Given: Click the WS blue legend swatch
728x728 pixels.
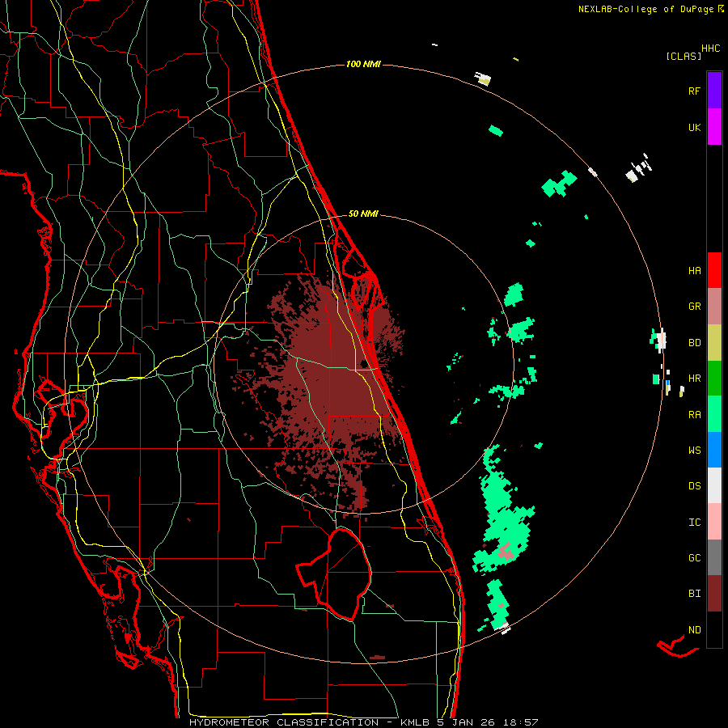Looking at the screenshot, I should point(714,450).
